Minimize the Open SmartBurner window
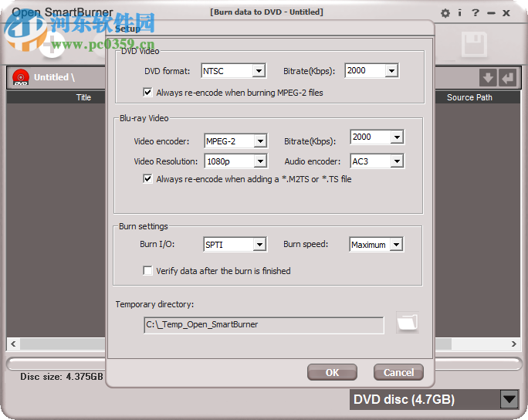Viewport: 528px width, 420px height. 491,13
